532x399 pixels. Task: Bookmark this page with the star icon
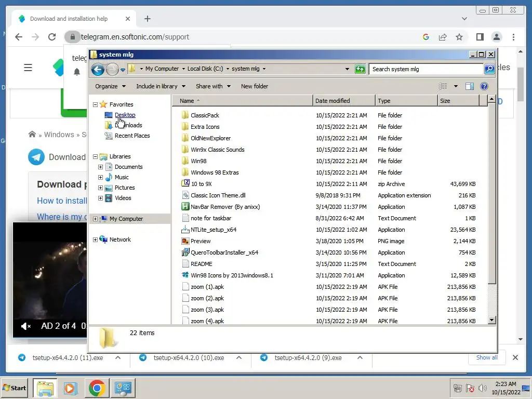459,37
